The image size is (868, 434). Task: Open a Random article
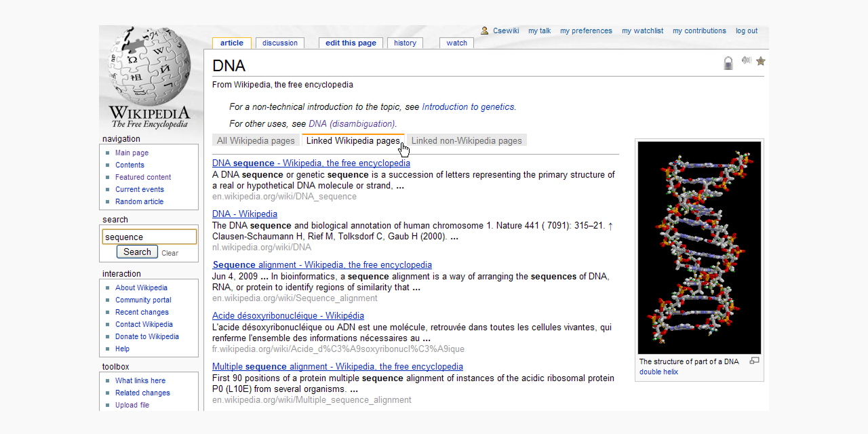[x=139, y=201]
